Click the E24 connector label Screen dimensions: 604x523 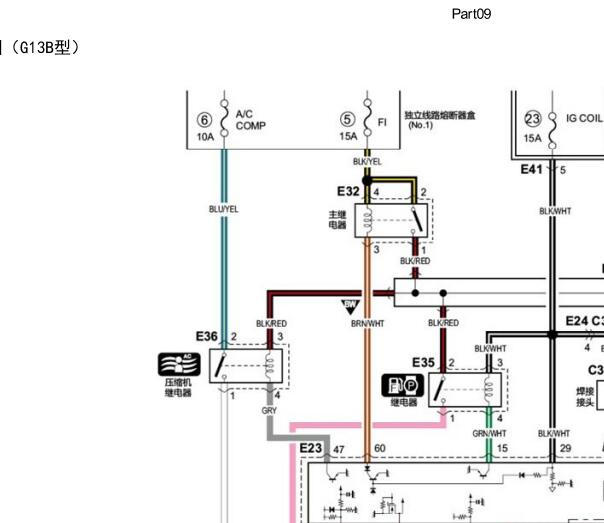pyautogui.click(x=577, y=321)
